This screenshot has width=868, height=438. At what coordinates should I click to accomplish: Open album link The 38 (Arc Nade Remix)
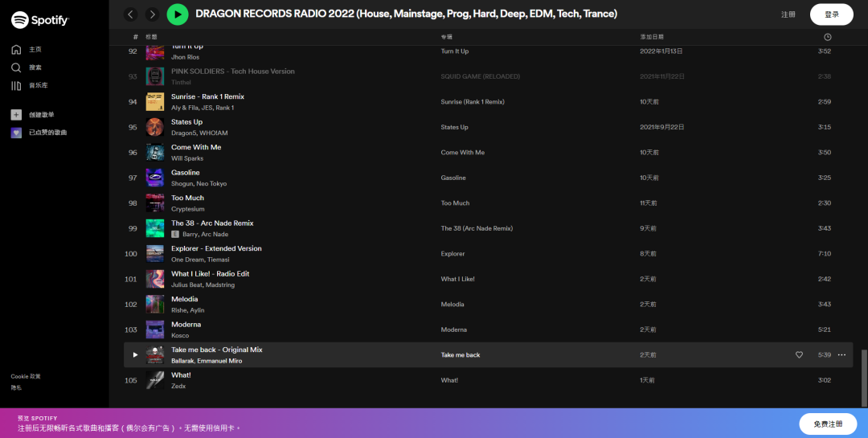point(477,228)
